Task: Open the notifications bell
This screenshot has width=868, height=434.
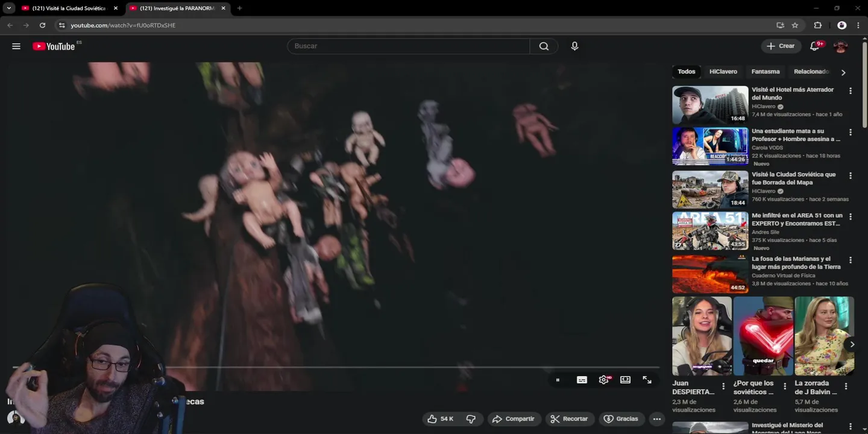Action: 815,46
